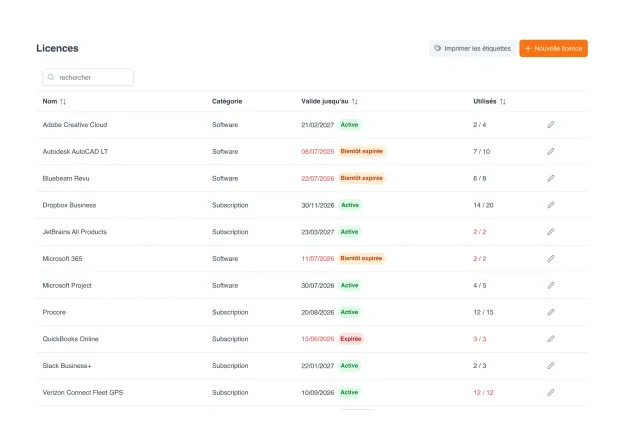
Task: Select the Autodesk AutoCAD LT name
Action: pyautogui.click(x=75, y=151)
